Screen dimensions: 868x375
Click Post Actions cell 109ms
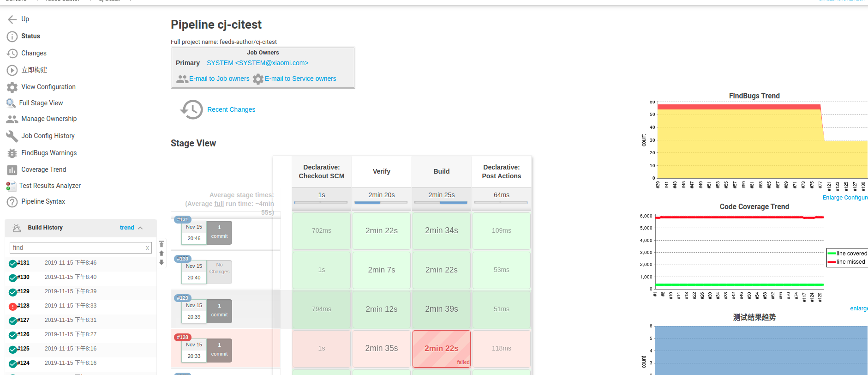(502, 231)
